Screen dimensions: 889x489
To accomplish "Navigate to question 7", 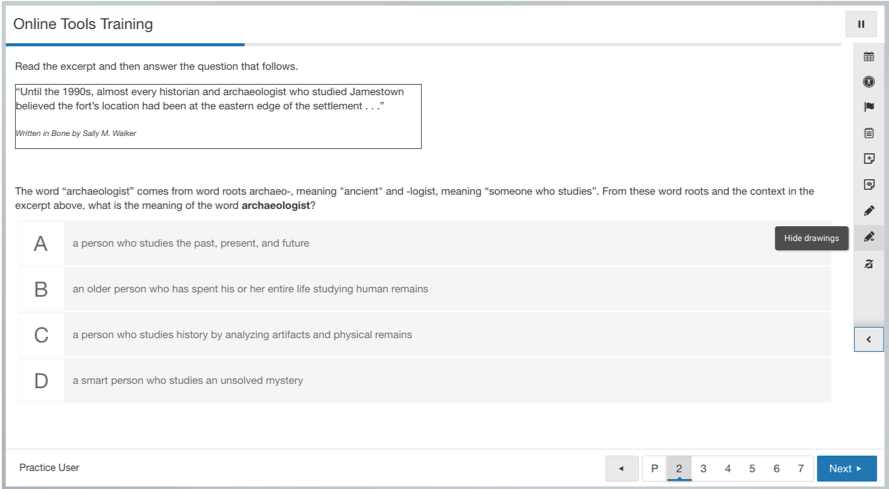I will [x=800, y=468].
